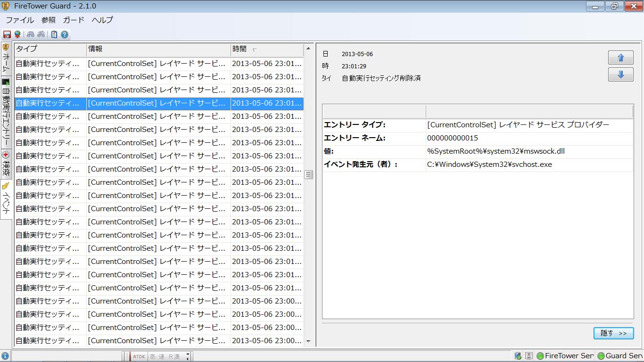Open help with the blue question mark icon
Screen dimensions: 644x362
click(x=65, y=34)
